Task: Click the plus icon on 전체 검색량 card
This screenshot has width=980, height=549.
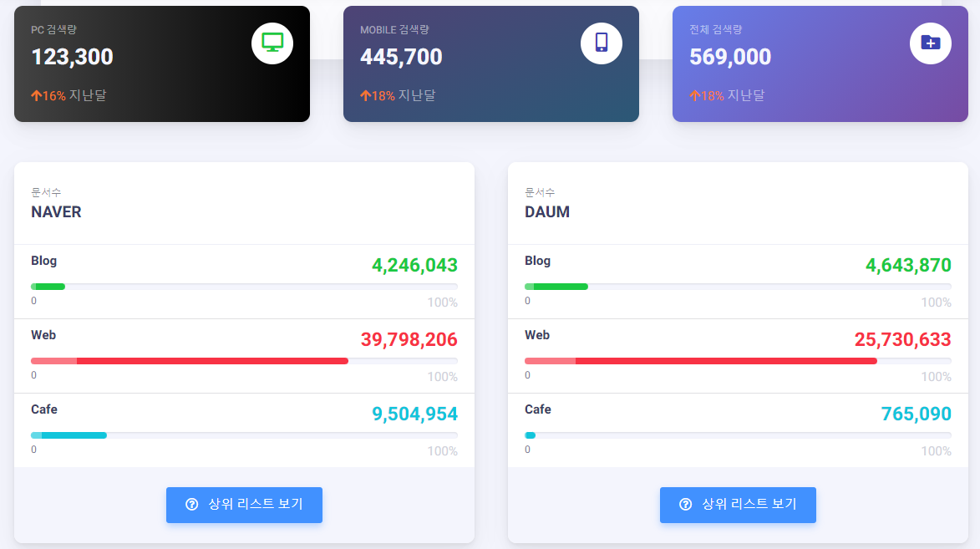Action: click(930, 43)
